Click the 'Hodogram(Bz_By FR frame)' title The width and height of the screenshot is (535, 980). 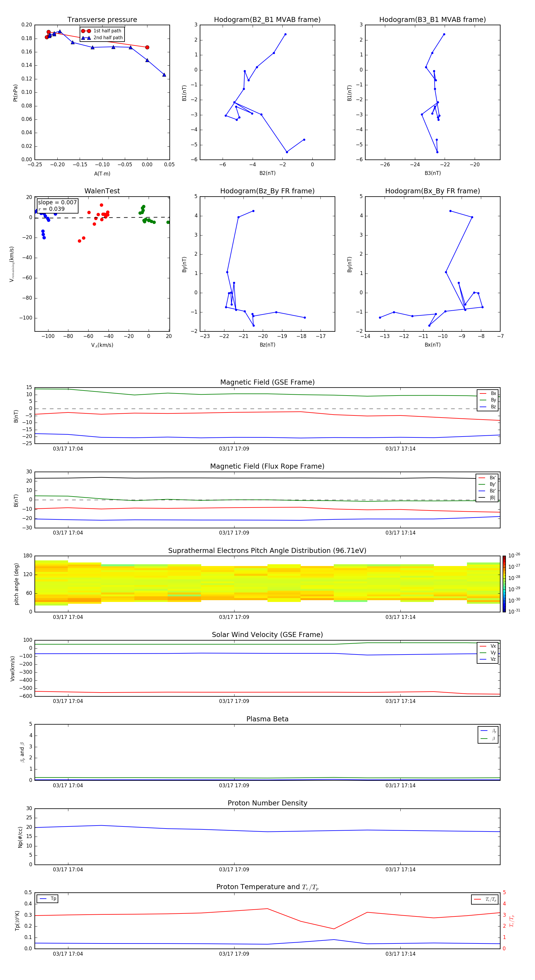tap(267, 191)
